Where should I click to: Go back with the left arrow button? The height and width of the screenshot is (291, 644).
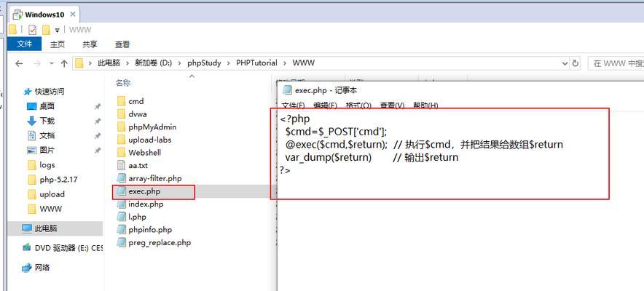pyautogui.click(x=19, y=63)
